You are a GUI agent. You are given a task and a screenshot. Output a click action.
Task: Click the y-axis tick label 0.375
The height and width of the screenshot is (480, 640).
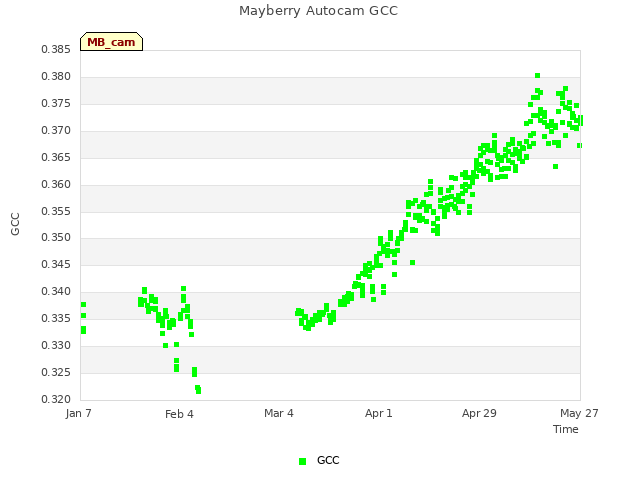pyautogui.click(x=56, y=103)
